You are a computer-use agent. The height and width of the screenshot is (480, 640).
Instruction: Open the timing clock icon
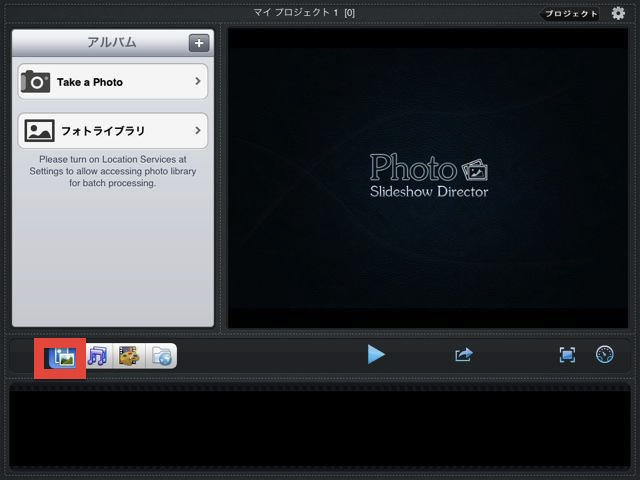click(x=604, y=354)
